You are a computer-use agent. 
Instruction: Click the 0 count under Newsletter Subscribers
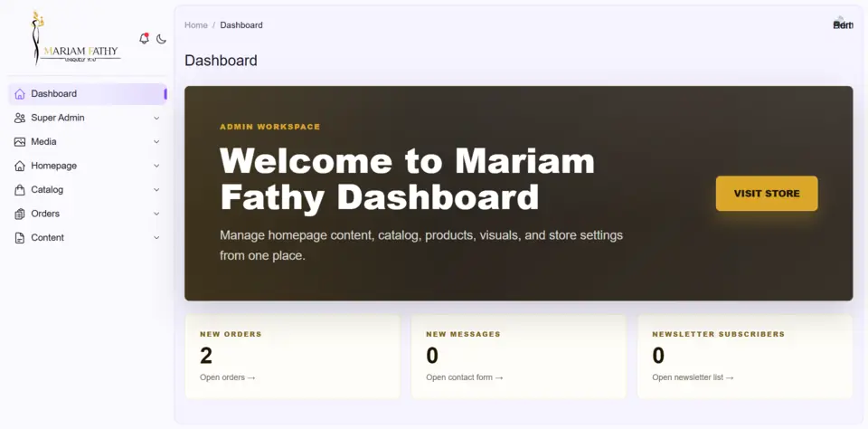tap(658, 356)
